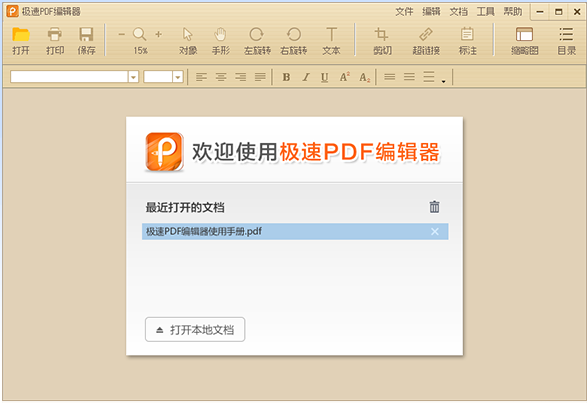Click the 极速PDF编辑器 app logo in title bar
This screenshot has height=403, width=587.
coord(12,11)
